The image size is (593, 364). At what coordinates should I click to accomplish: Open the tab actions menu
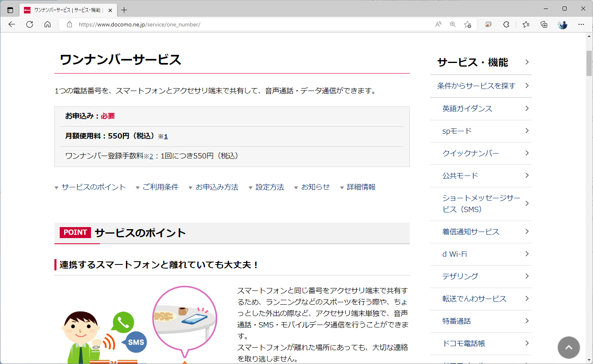coord(10,10)
